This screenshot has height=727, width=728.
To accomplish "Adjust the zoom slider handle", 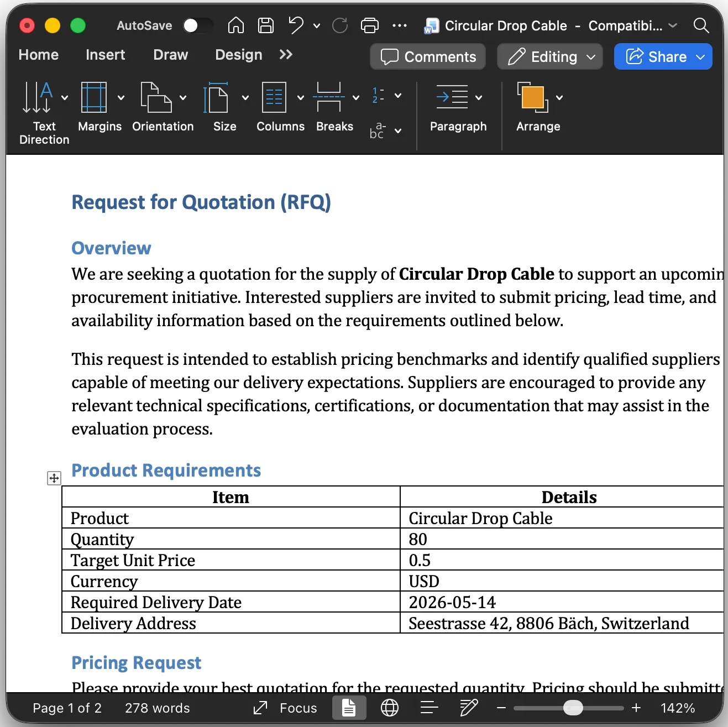I will click(573, 708).
